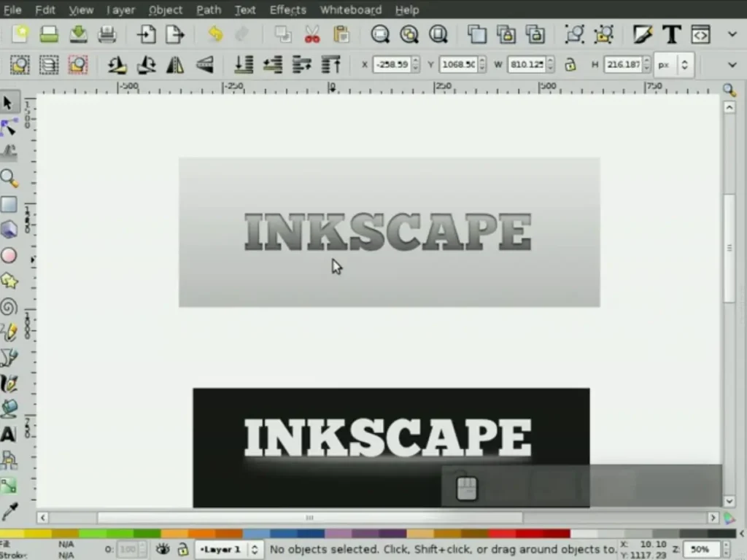Expand the tool controls overflow chevron

(732, 65)
